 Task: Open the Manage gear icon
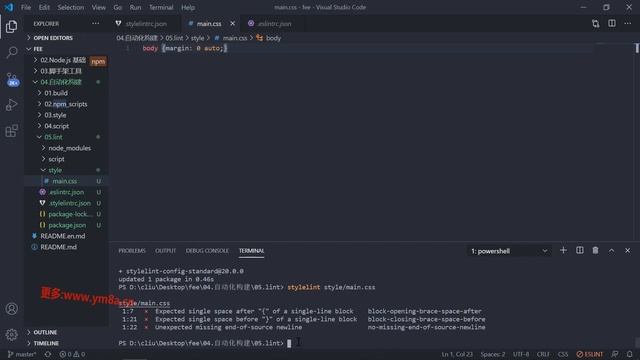coord(11,335)
